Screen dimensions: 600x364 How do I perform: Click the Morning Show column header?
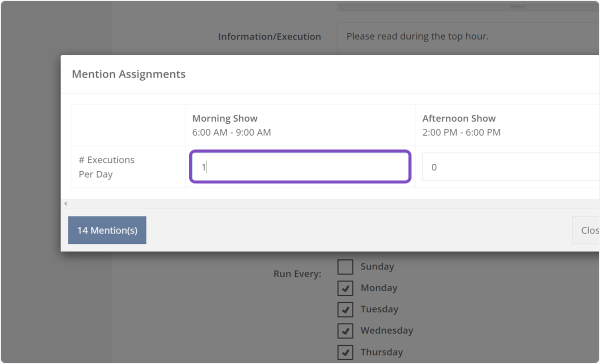point(224,118)
